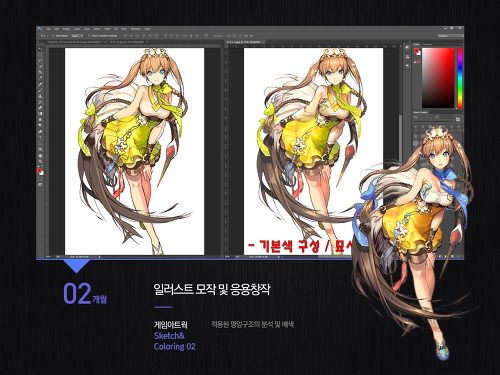
Task: Select the Dodge tool
Action: (40, 125)
